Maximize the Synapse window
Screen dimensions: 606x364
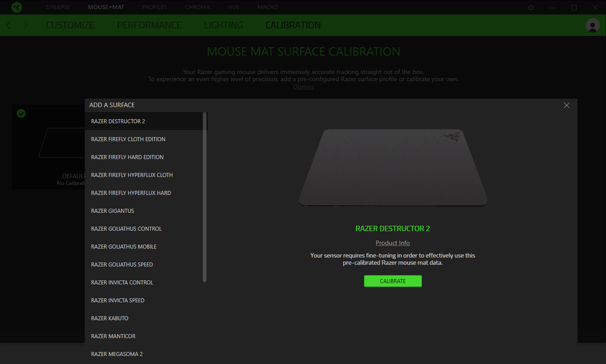coord(574,8)
